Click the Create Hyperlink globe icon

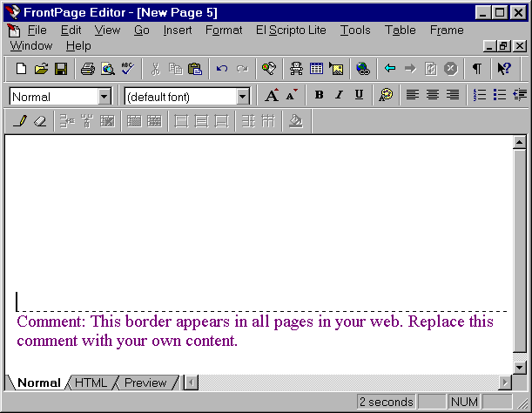362,69
